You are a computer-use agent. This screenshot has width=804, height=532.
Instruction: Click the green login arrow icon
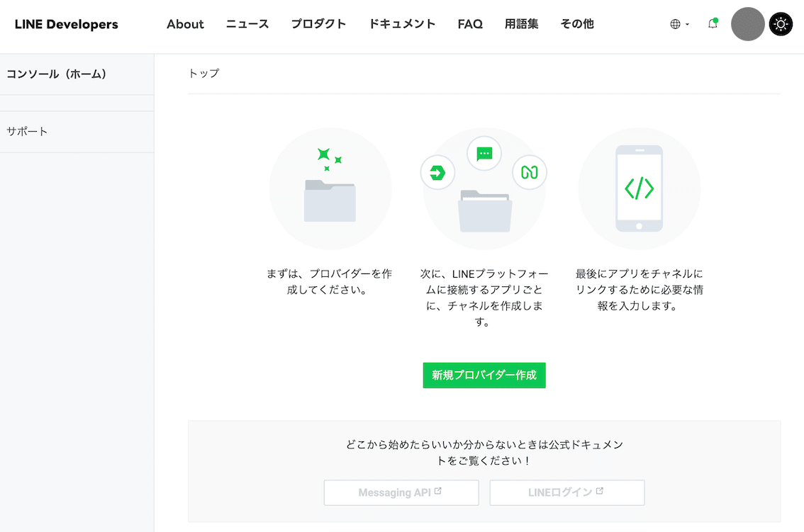coord(437,173)
